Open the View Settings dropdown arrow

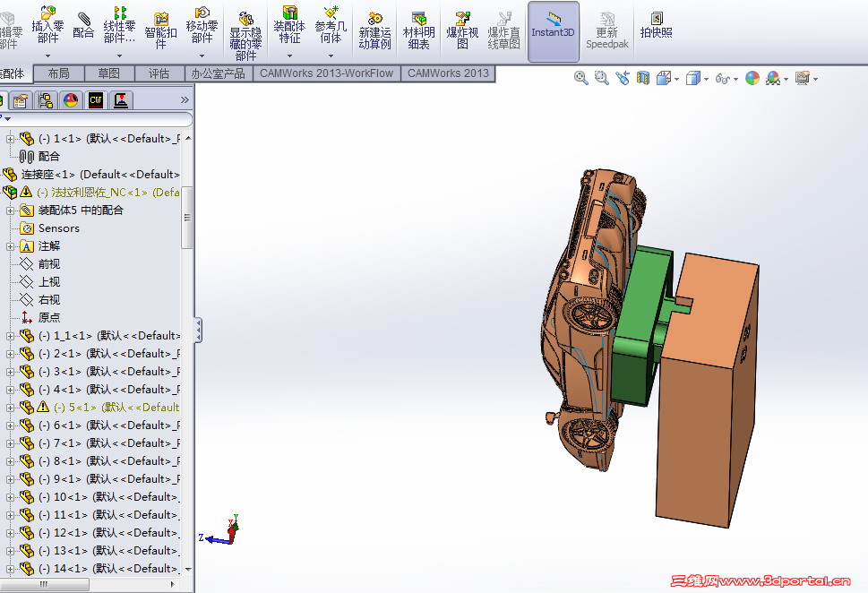click(815, 79)
